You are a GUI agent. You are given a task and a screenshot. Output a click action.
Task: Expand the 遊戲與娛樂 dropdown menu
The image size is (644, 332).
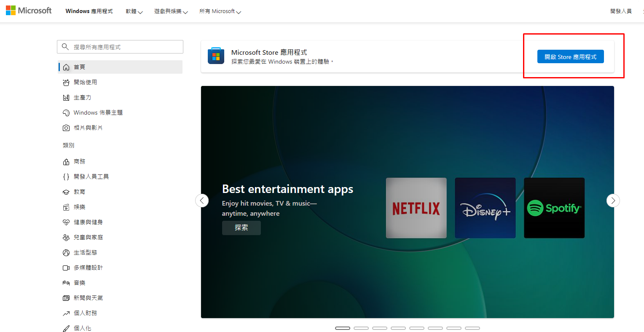(x=171, y=11)
